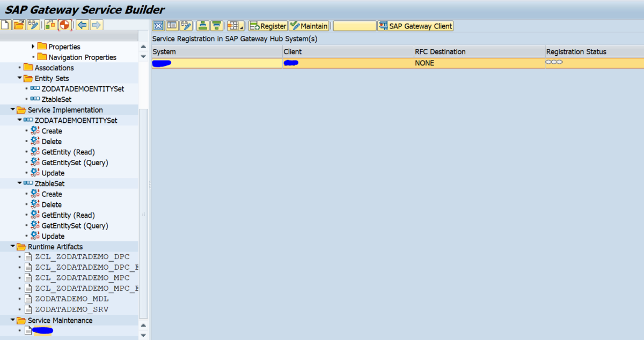Select the ZCL_ZODATADEMO_DPC runtime artifact
The image size is (644, 340).
[x=78, y=256]
